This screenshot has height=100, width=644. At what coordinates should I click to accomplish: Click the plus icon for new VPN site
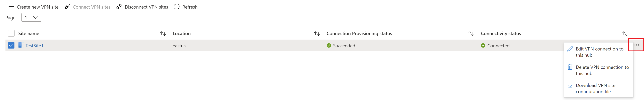[x=11, y=7]
